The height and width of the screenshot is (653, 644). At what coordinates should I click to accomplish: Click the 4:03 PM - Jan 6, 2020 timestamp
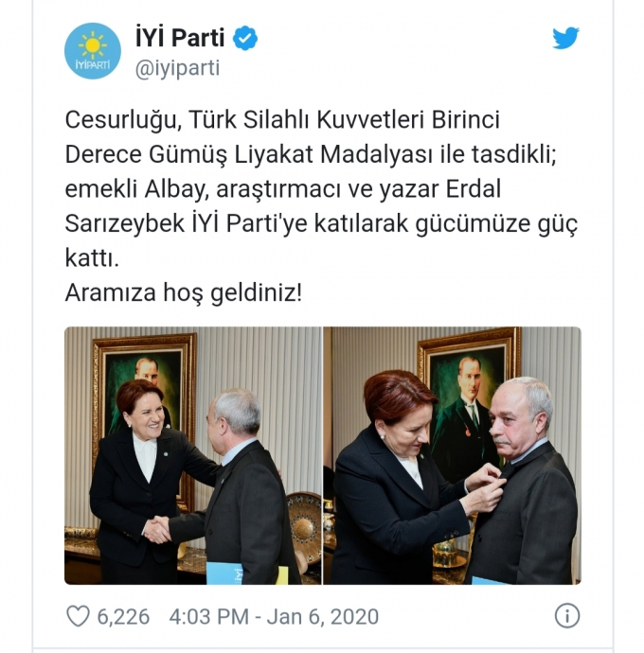(x=274, y=616)
